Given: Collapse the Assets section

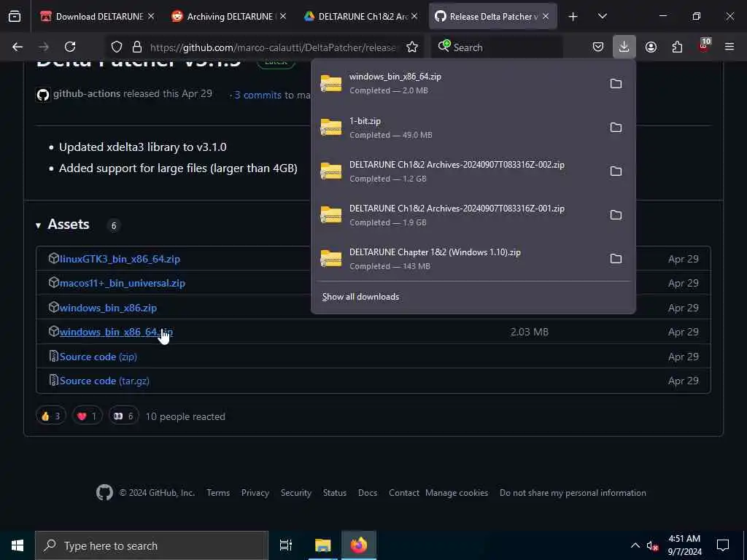Looking at the screenshot, I should click(x=38, y=225).
